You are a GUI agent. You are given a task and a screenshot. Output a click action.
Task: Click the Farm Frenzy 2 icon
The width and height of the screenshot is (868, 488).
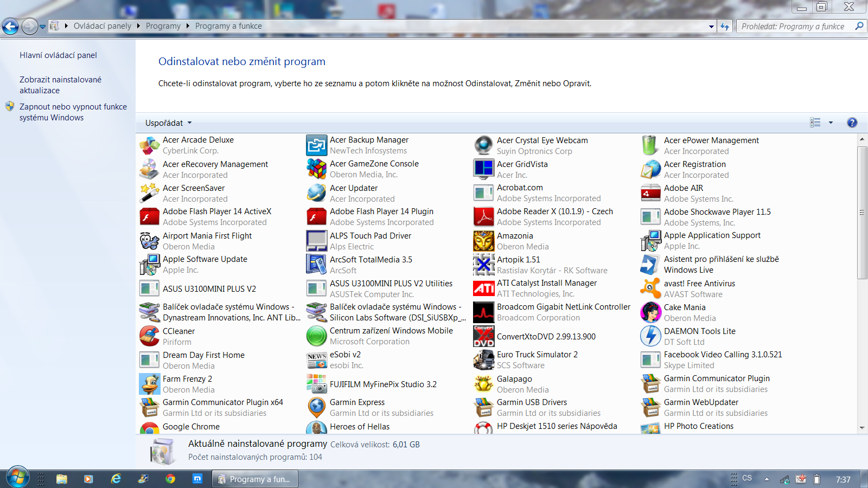point(149,384)
